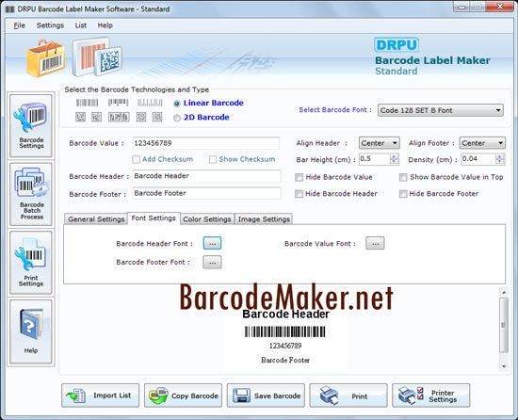Click preview scrollbar down arrow
Screen dimensions: 518x420
coord(504,365)
